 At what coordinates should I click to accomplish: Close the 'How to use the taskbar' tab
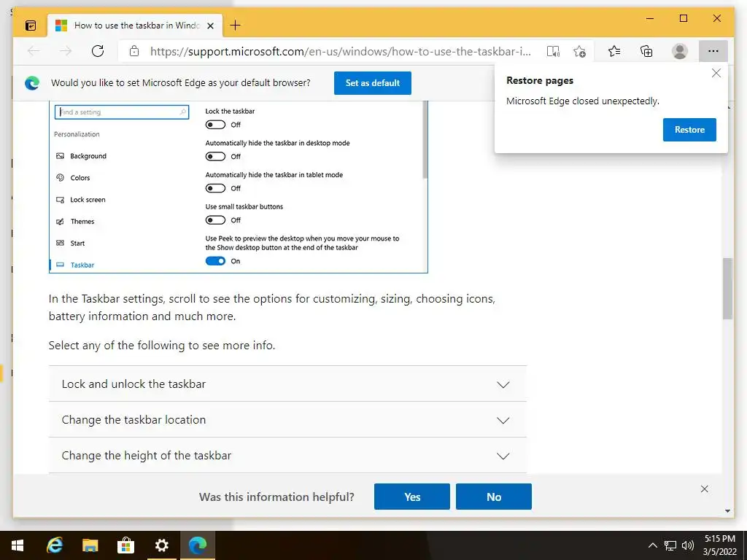(x=211, y=26)
